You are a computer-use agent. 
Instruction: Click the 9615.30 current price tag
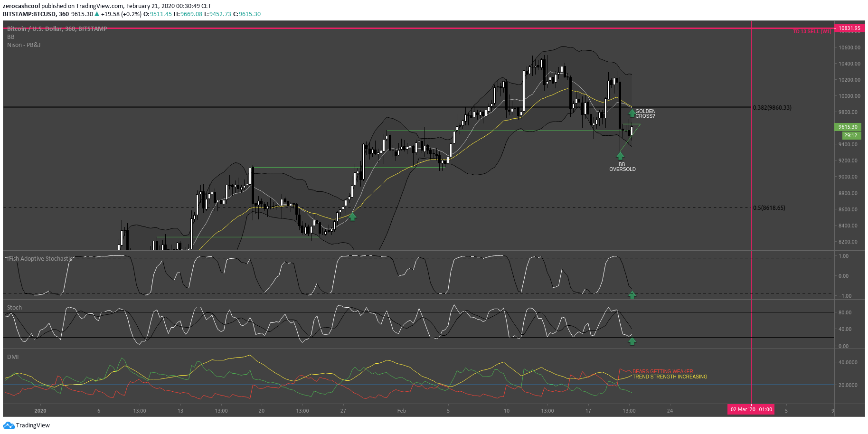click(x=848, y=127)
